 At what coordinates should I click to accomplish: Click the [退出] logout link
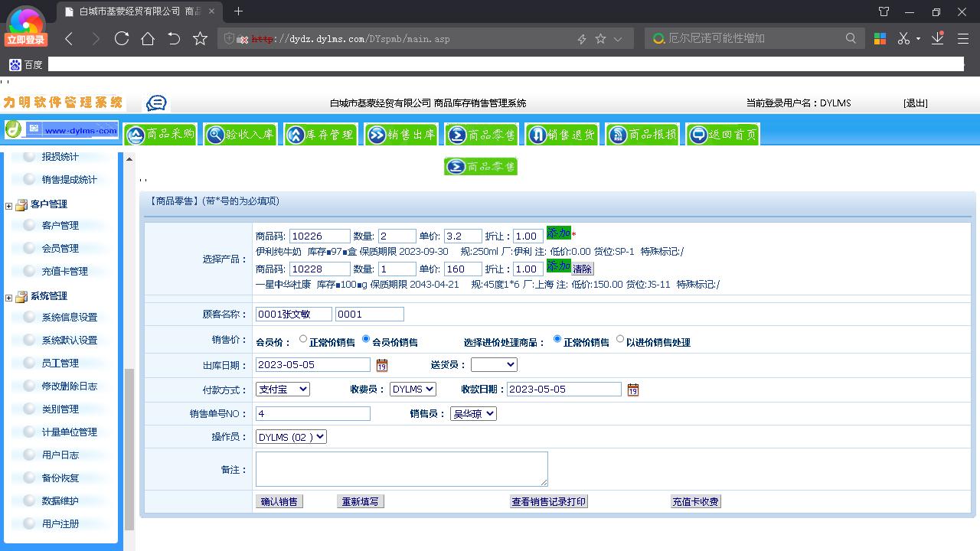click(x=916, y=103)
